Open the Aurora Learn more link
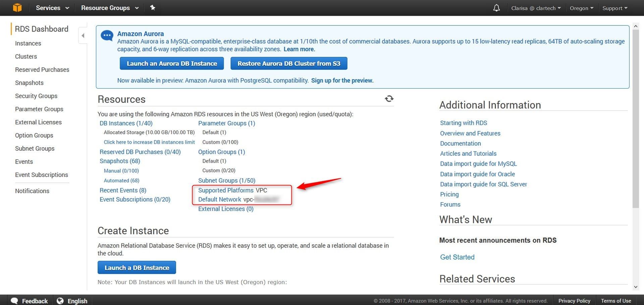644x305 pixels. pos(299,49)
